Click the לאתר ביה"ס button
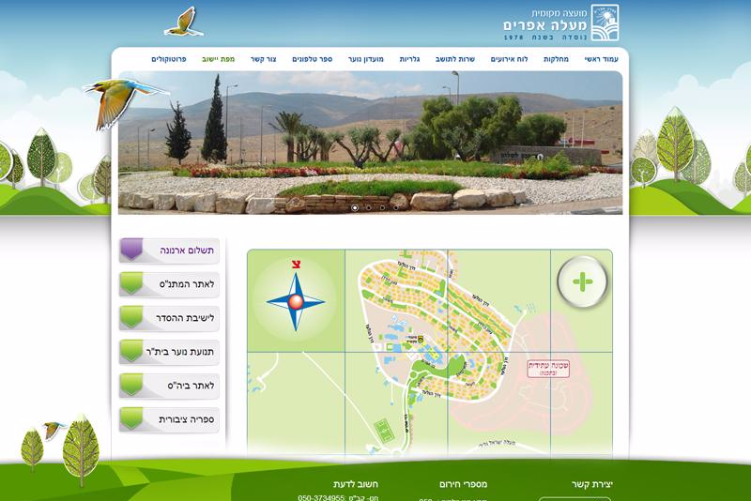This screenshot has width=751, height=501. (x=170, y=386)
